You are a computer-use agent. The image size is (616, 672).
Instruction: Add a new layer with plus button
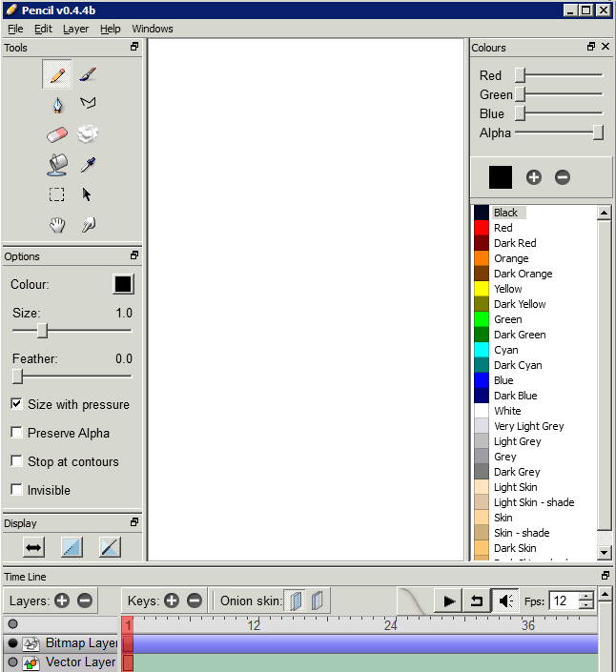(62, 601)
